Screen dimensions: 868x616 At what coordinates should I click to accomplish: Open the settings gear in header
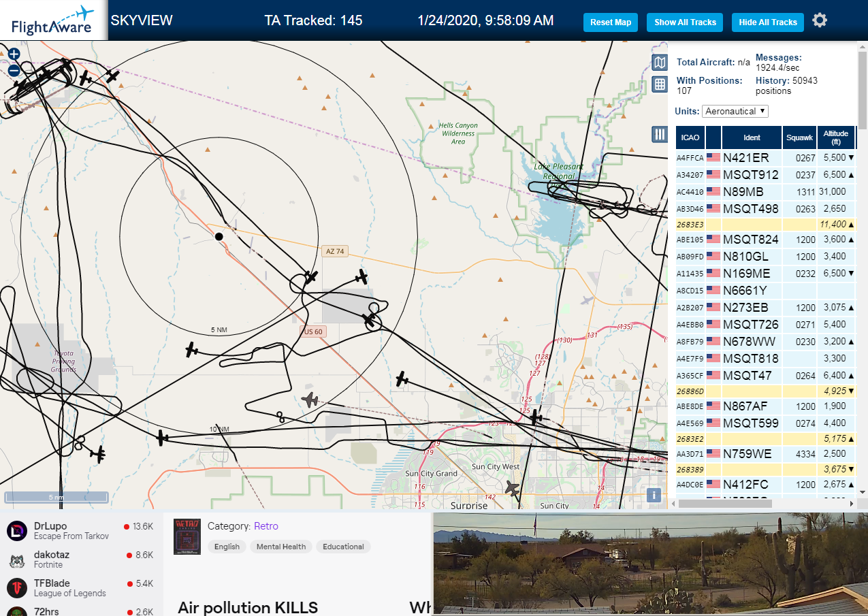click(820, 20)
